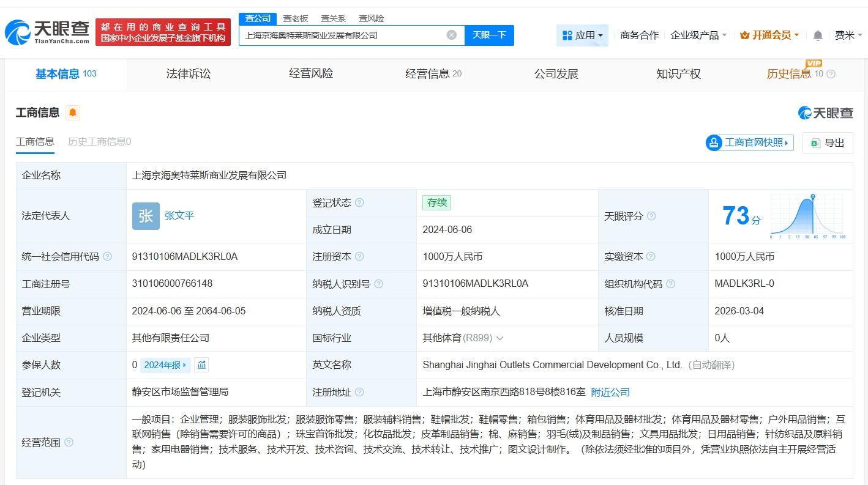The width and height of the screenshot is (868, 485).
Task: Click the company name search input field
Action: (343, 35)
